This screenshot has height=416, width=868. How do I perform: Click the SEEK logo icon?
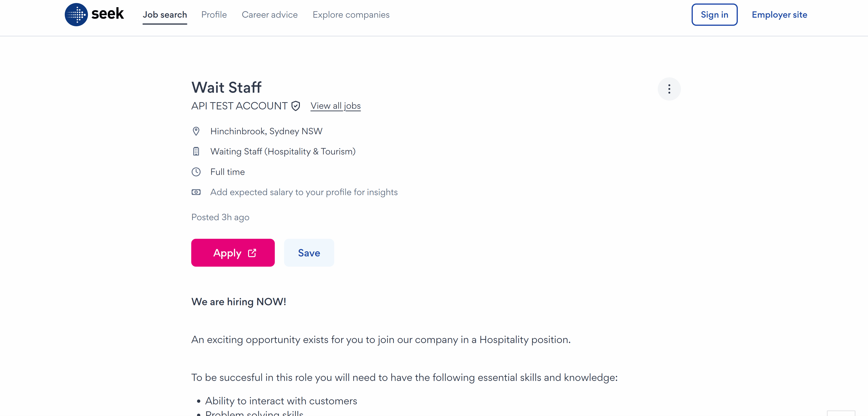click(76, 14)
